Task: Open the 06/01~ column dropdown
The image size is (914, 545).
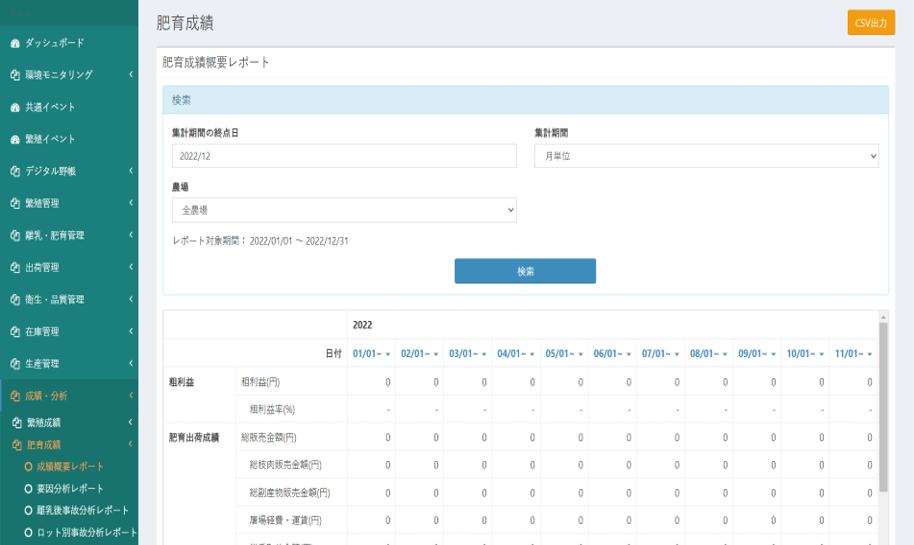Action: coord(629,354)
